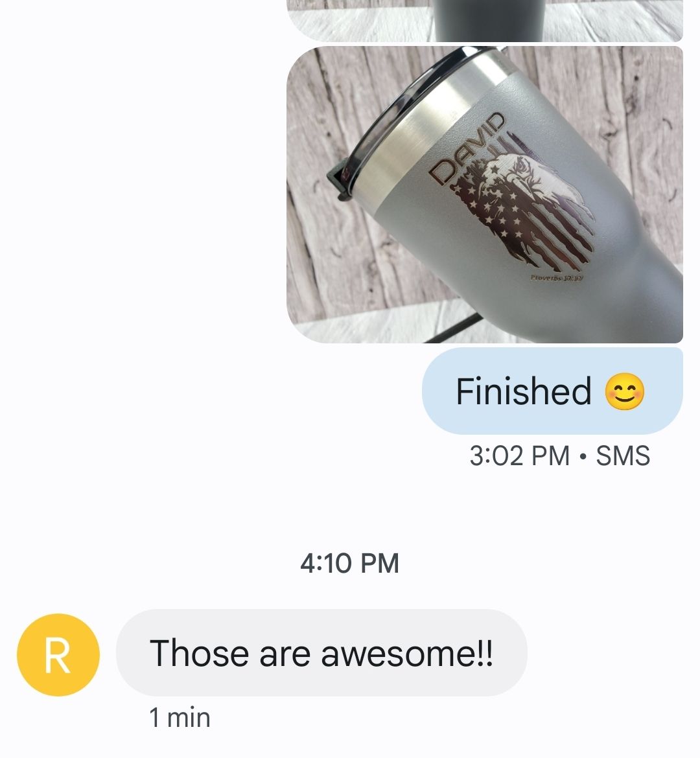Click the word "awesome!!" in received message

click(x=407, y=653)
